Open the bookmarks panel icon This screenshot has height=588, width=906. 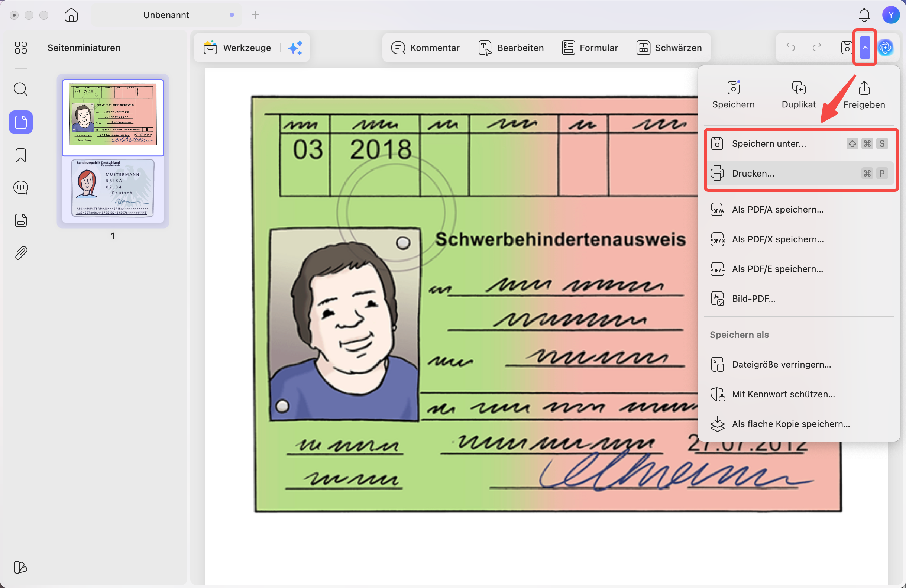(x=20, y=155)
